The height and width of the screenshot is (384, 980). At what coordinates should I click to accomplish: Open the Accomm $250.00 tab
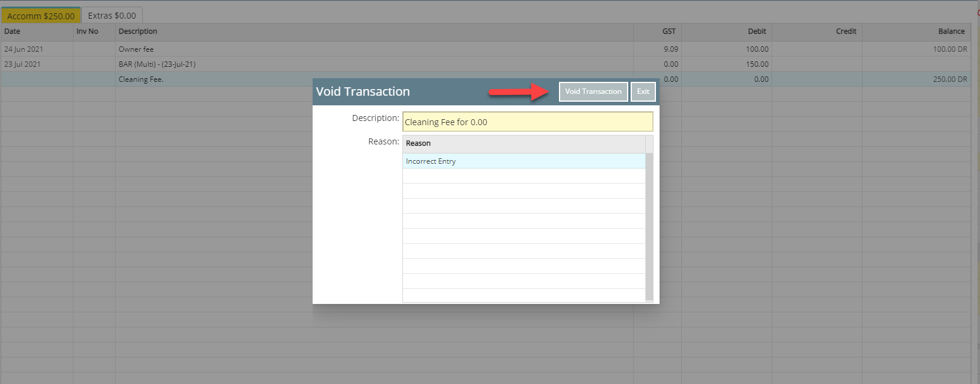coord(41,16)
